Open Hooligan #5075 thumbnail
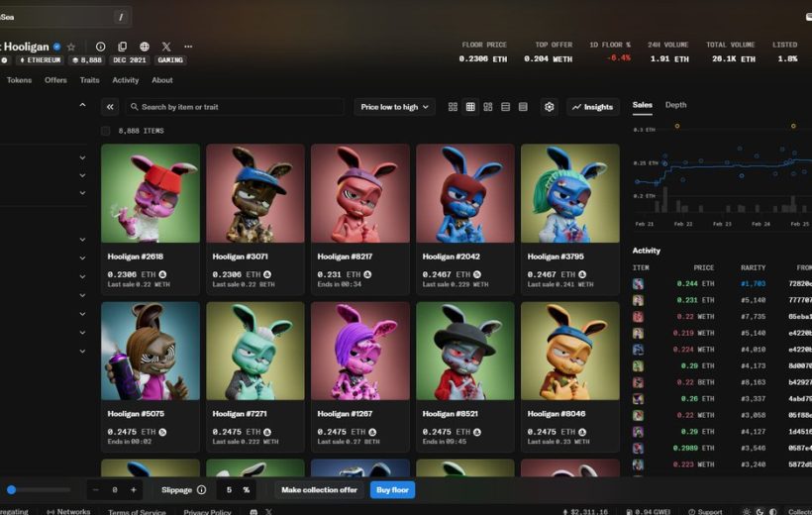 (x=151, y=351)
